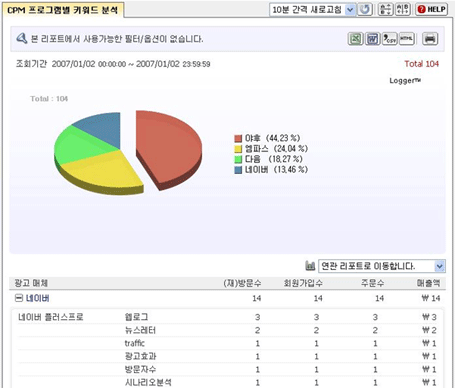455x391 pixels.
Task: Export report to Excel
Action: pos(355,39)
